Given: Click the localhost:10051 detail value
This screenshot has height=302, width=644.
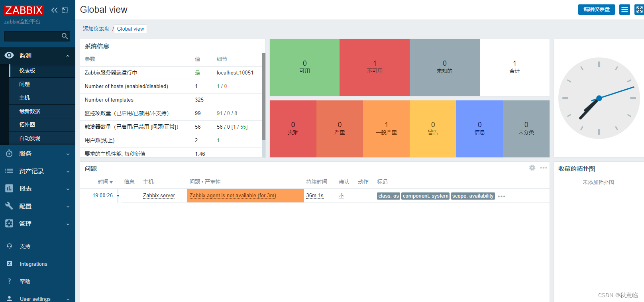Looking at the screenshot, I should [235, 73].
